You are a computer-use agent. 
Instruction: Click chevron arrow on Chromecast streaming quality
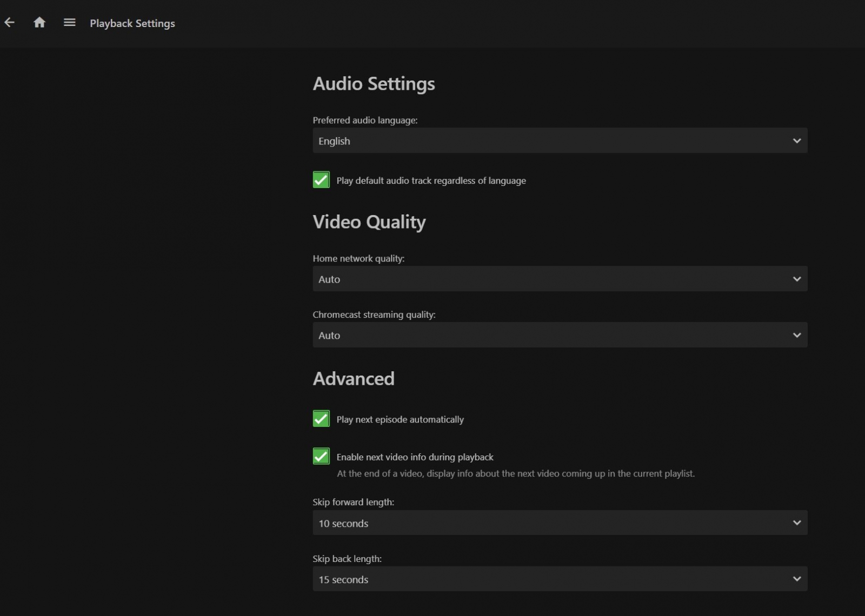click(796, 336)
